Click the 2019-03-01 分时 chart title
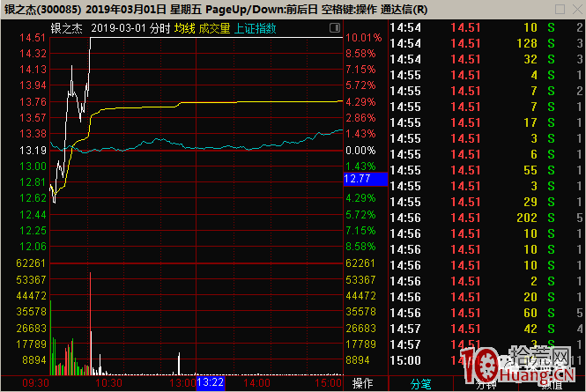The width and height of the screenshot is (586, 392). [x=130, y=28]
